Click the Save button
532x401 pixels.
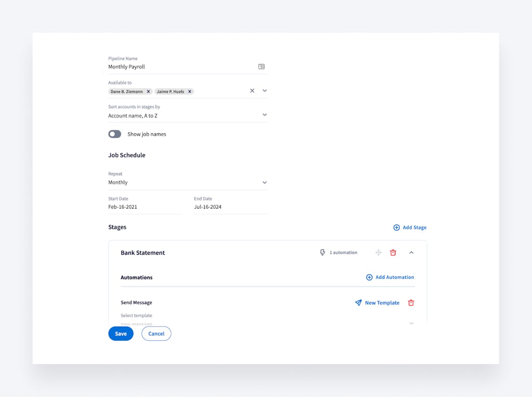[121, 333]
